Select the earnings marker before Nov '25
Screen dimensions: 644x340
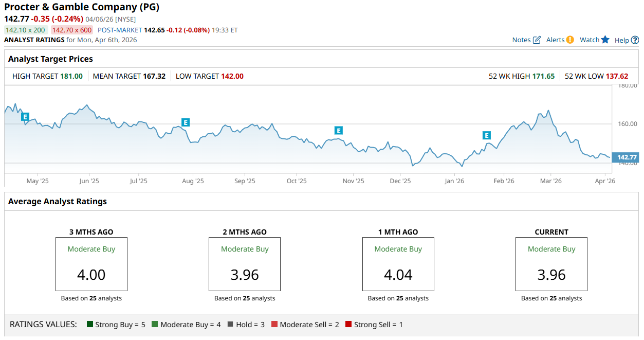[x=338, y=130]
